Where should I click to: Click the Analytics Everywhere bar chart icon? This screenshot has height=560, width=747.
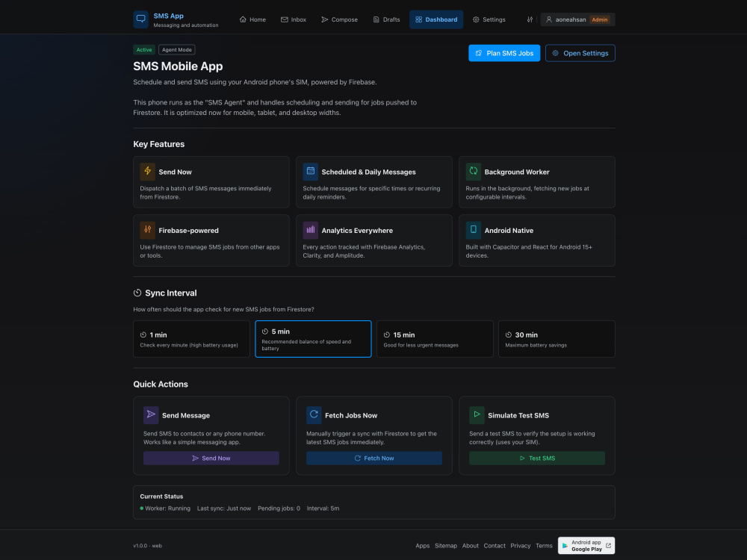[x=311, y=230]
